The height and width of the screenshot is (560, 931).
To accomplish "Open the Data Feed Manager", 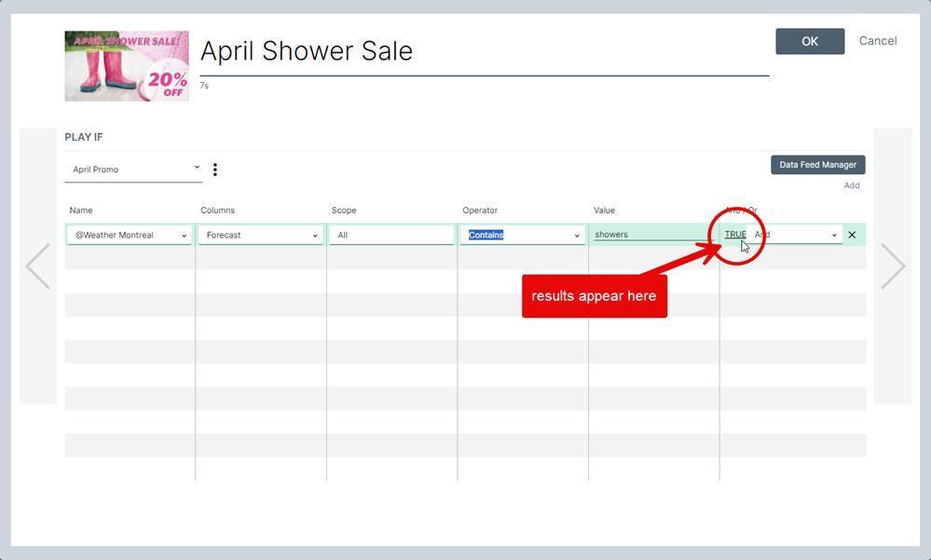I will [x=817, y=165].
